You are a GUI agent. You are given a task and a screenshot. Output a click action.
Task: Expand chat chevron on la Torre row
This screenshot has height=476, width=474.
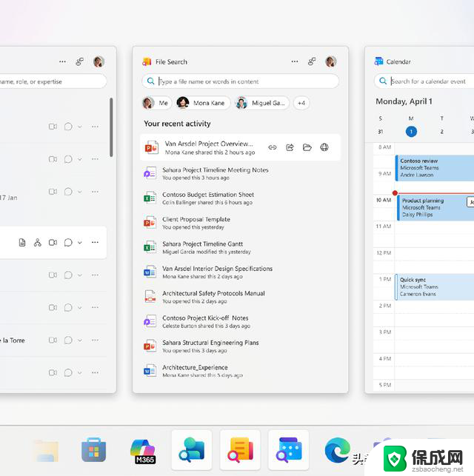(80, 341)
